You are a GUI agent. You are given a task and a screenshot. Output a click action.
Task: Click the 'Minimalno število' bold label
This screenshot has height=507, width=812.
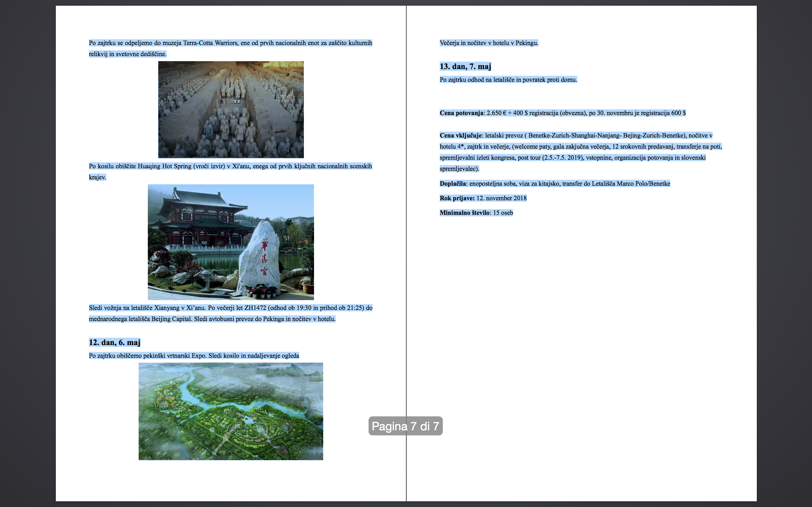coord(465,213)
